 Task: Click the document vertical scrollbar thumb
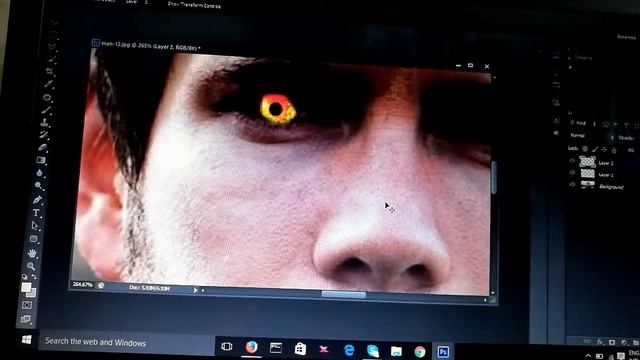click(x=493, y=177)
